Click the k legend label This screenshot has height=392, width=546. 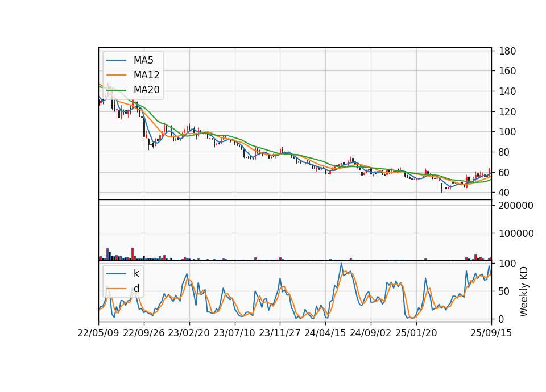(x=136, y=273)
